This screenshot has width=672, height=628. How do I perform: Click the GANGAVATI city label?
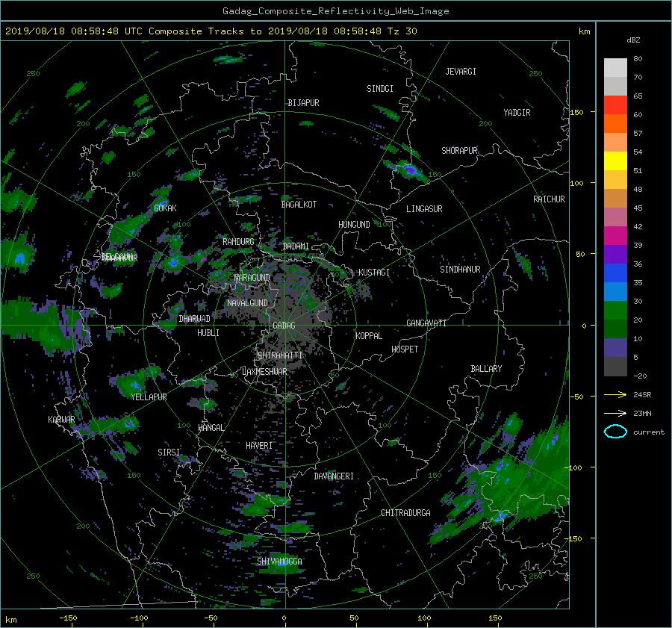426,323
